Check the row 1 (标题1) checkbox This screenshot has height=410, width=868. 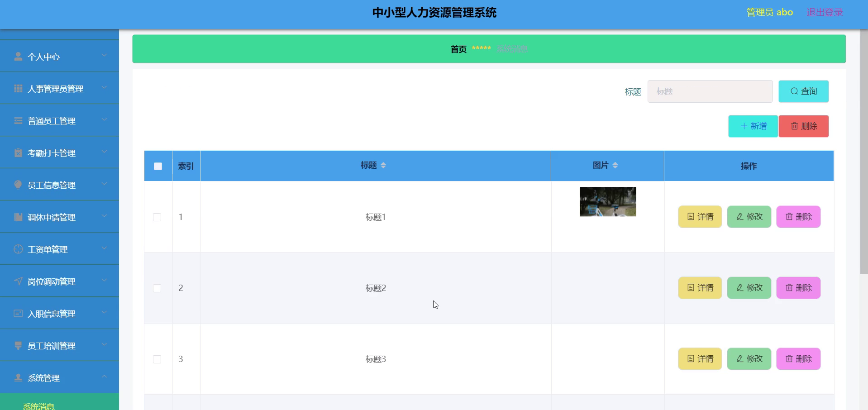[157, 217]
